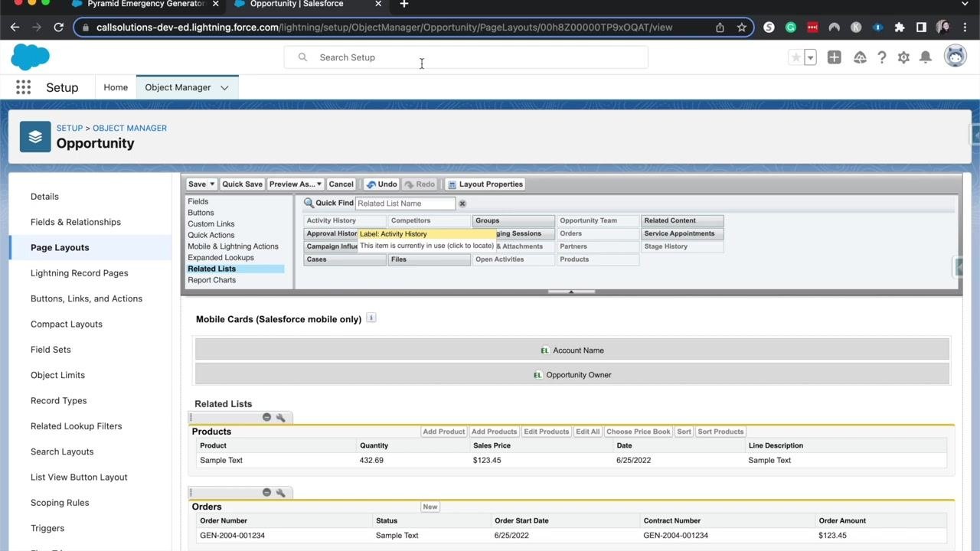Image resolution: width=980 pixels, height=551 pixels.
Task: Open the App Launcher grid icon
Action: (x=23, y=87)
